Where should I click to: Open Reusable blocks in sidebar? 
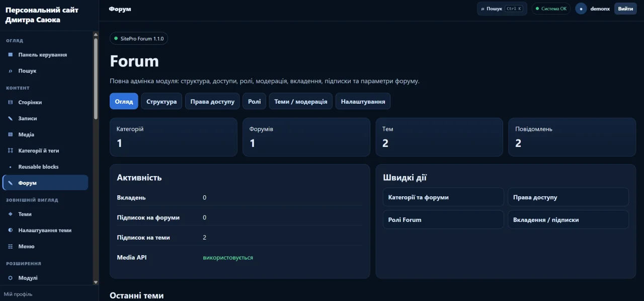pos(45,167)
